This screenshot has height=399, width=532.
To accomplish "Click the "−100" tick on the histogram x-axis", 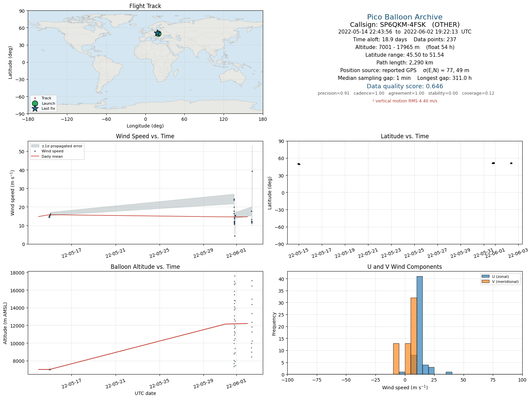I will click(287, 380).
